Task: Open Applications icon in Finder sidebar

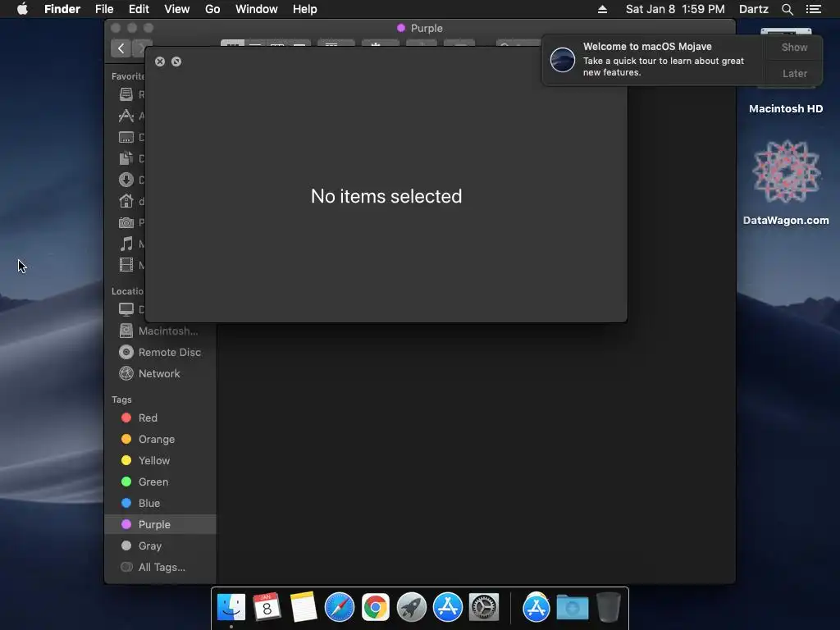Action: 126,116
